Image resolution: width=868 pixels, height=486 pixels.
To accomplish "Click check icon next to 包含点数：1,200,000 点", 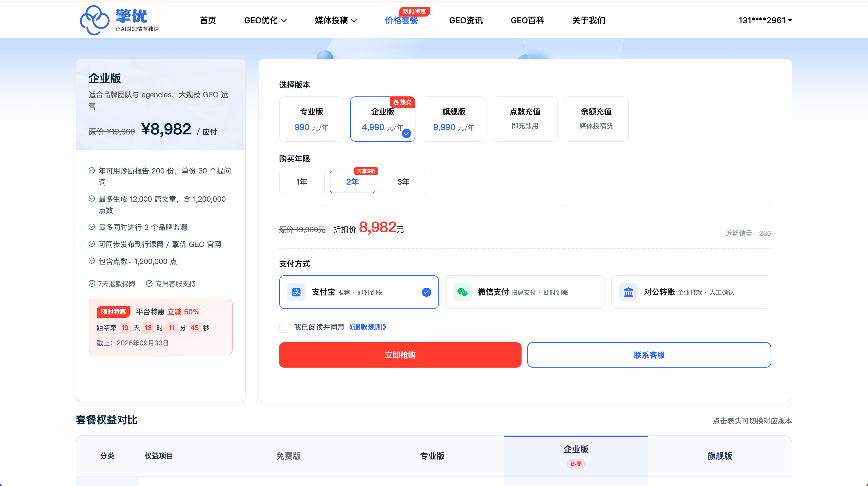I will click(92, 261).
